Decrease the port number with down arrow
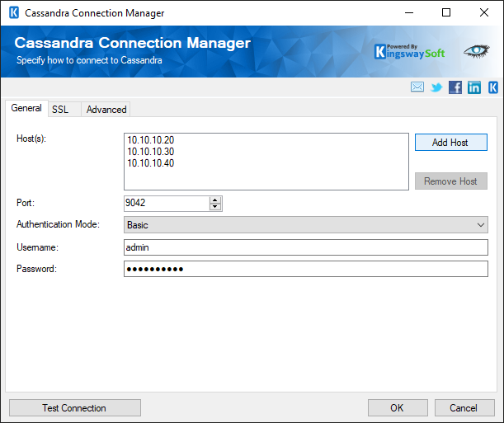The height and width of the screenshot is (423, 504). (x=215, y=207)
